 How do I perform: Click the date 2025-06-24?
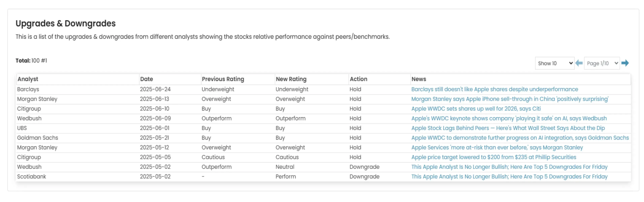pyautogui.click(x=155, y=89)
